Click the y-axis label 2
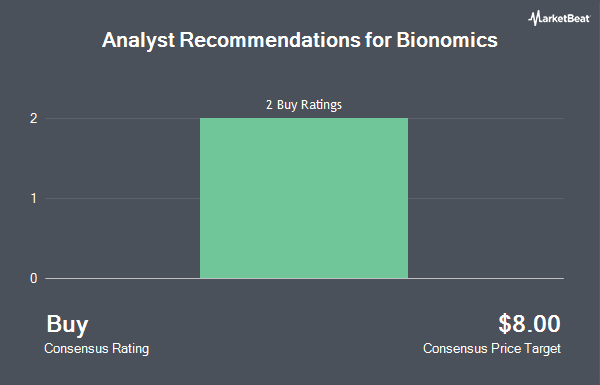Viewport: 600px width, 385px height. [34, 118]
